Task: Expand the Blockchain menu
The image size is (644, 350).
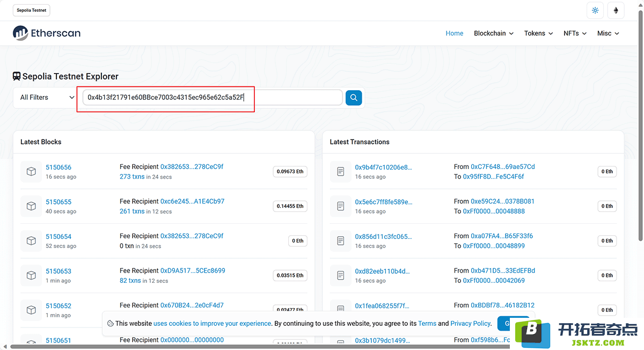Action: [x=494, y=33]
